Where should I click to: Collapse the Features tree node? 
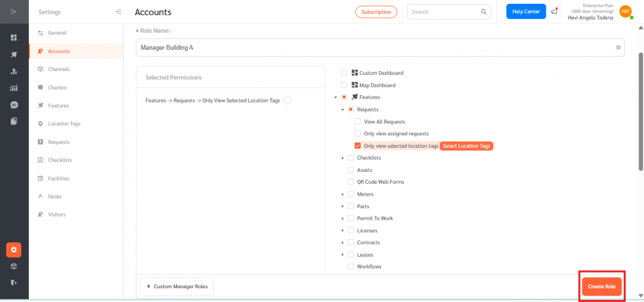336,98
